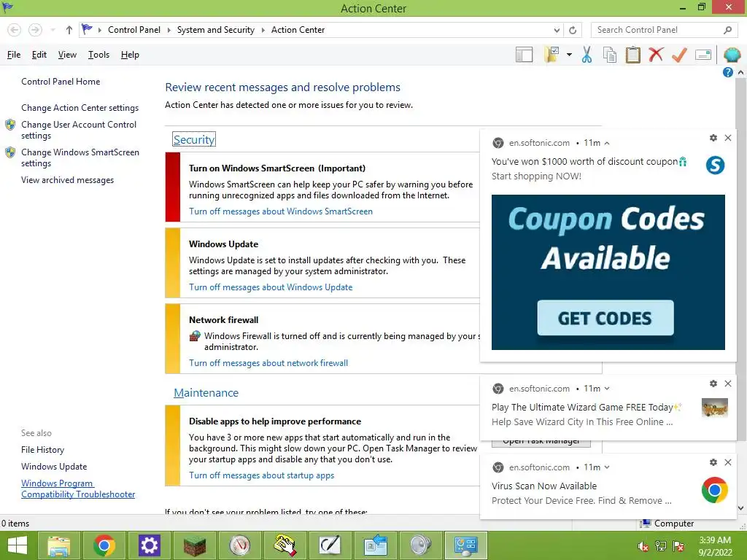Screen dimensions: 747x560
Task: Collapse the coupon notification chevron
Action: click(607, 143)
